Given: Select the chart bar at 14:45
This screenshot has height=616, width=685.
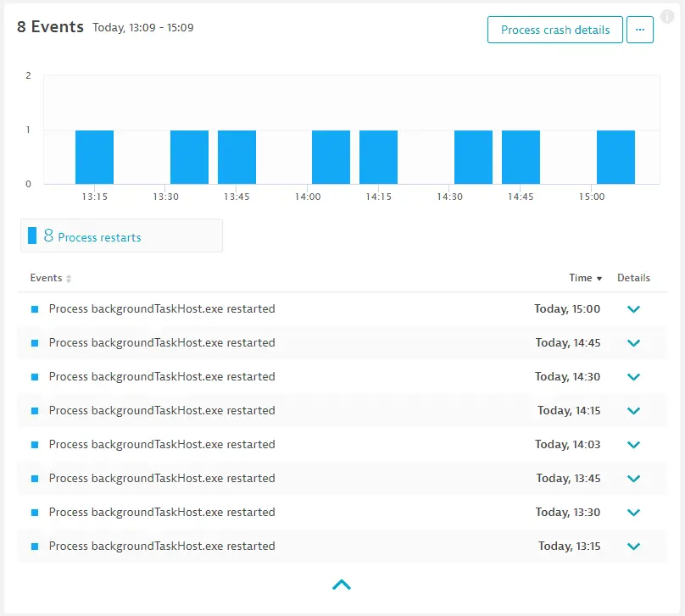Looking at the screenshot, I should (x=521, y=157).
